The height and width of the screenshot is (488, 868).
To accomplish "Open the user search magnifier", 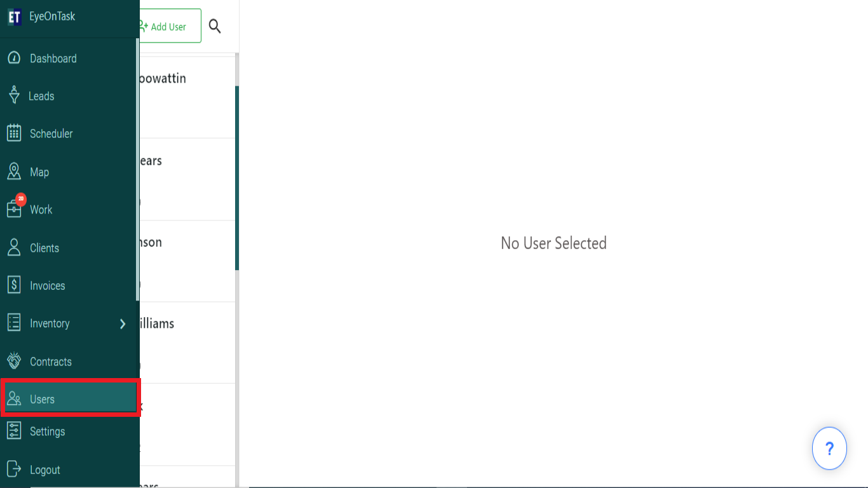I will [215, 26].
